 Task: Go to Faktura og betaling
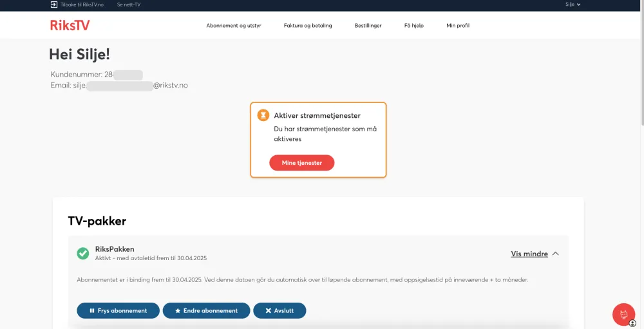(308, 26)
